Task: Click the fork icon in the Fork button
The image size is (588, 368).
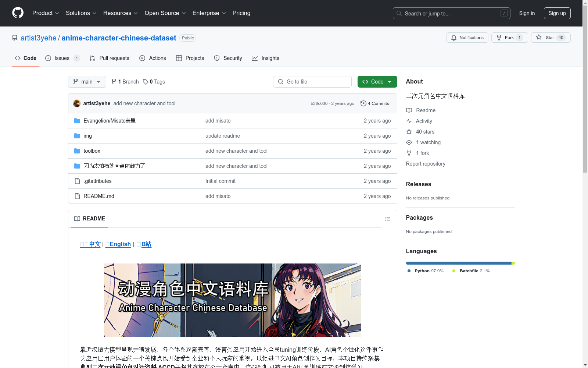Action: point(499,38)
